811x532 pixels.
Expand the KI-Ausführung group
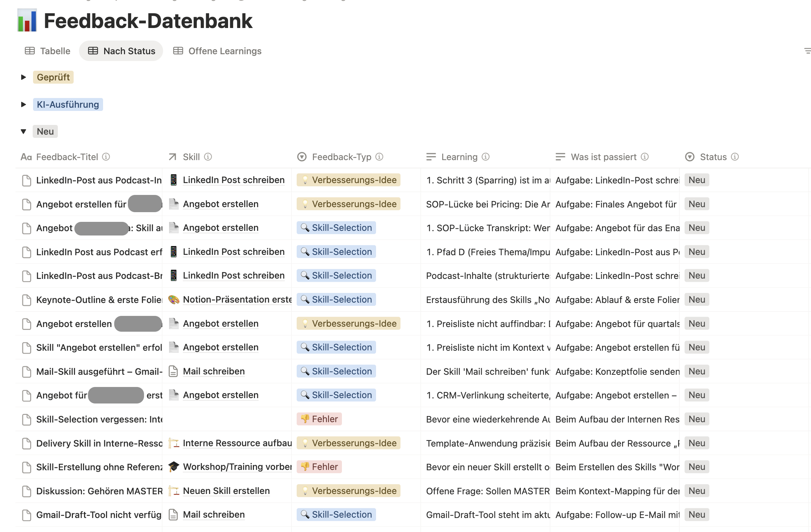(x=24, y=104)
